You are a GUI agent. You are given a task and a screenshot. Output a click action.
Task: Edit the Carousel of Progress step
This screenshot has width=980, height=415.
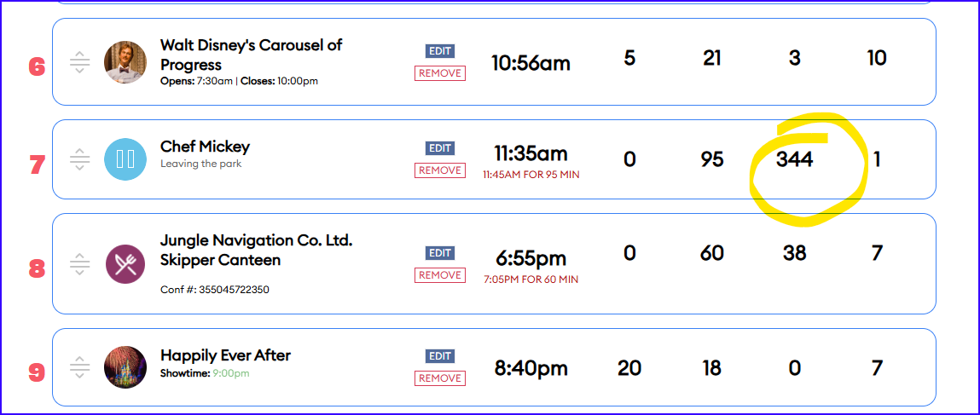pyautogui.click(x=440, y=51)
